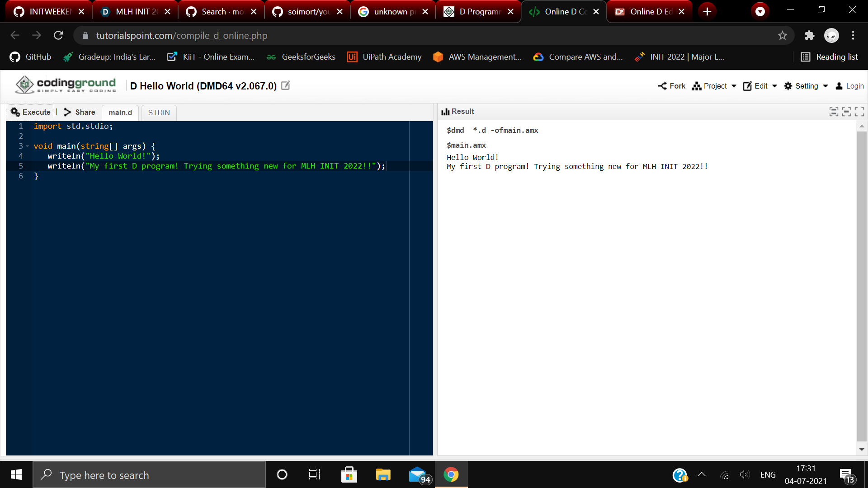This screenshot has height=488, width=868.
Task: Open the GeeksforGeeks bookmark
Action: pyautogui.click(x=301, y=57)
